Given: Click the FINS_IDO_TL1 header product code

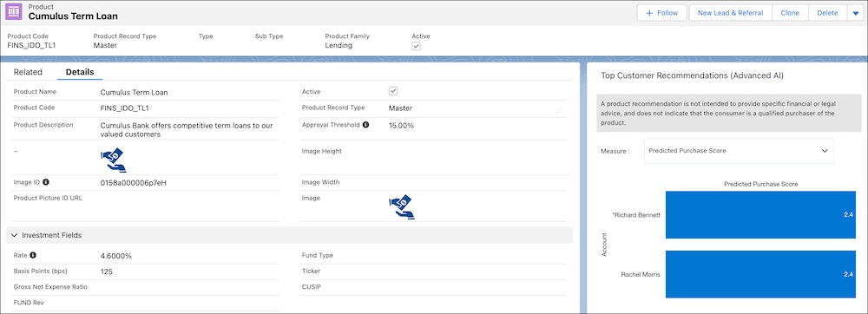Looking at the screenshot, I should [x=31, y=45].
